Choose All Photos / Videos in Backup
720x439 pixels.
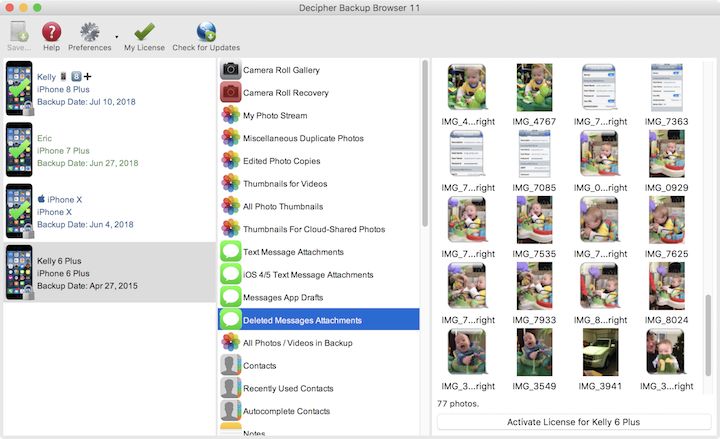(x=318, y=343)
